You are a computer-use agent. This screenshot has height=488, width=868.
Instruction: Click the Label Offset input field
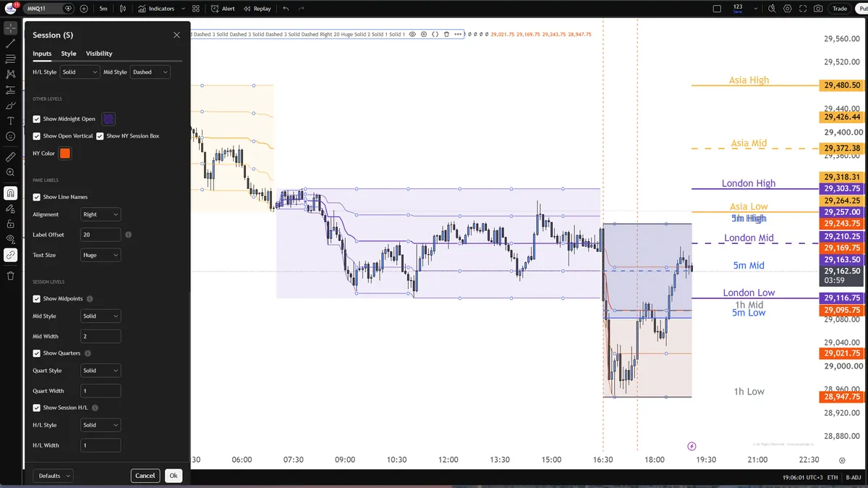click(101, 235)
